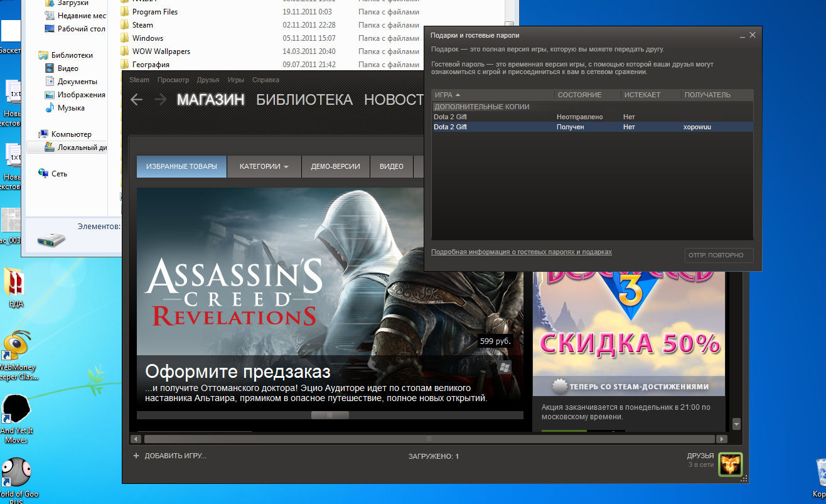Go back with Steam's left arrow

tap(136, 99)
